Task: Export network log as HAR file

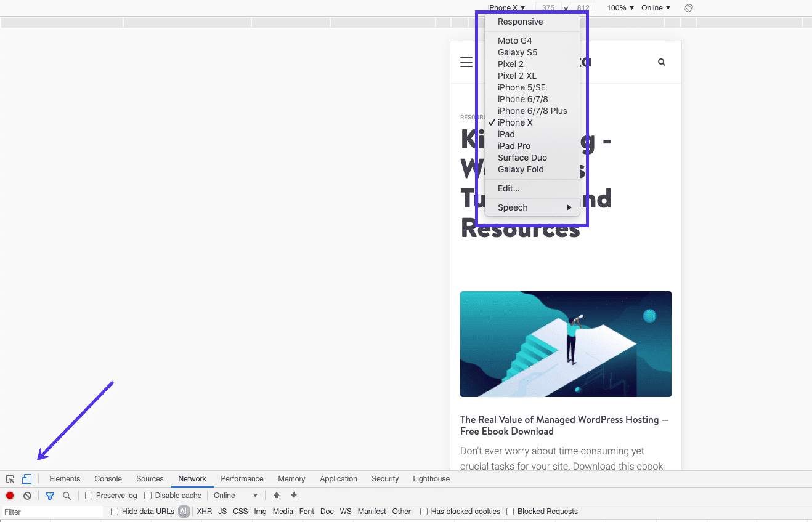Action: 294,495
